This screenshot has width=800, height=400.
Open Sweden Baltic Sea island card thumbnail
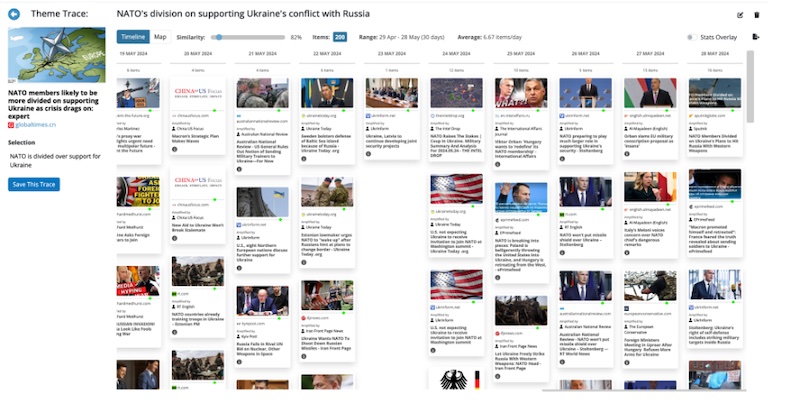(x=327, y=93)
